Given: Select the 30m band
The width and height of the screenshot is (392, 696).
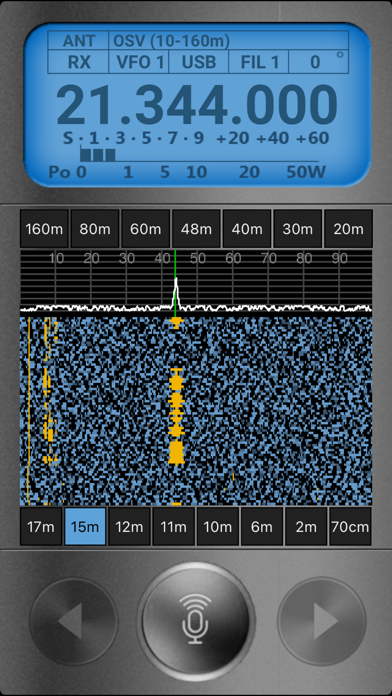Looking at the screenshot, I should click(x=297, y=229).
